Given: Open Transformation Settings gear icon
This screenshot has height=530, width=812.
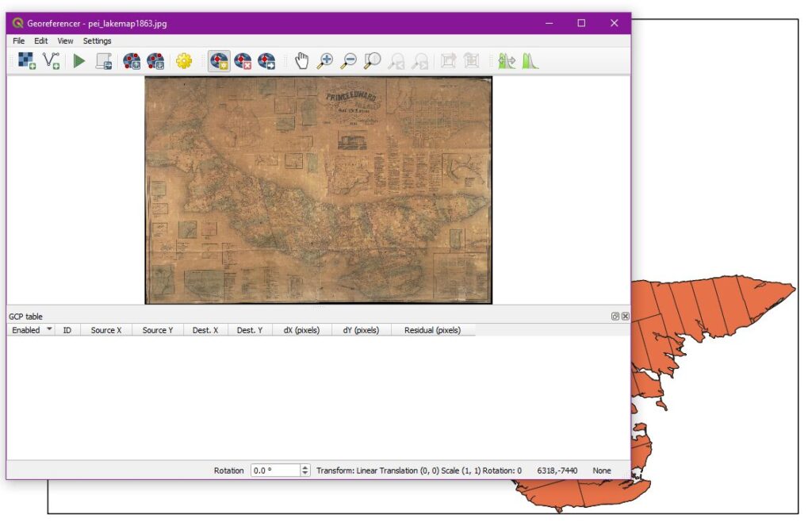Looking at the screenshot, I should point(184,61).
